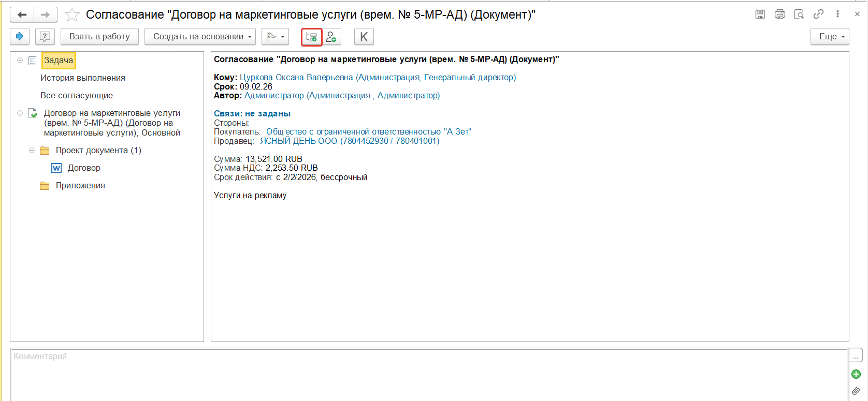The height and width of the screenshot is (401, 868).
Task: Copy link using chain icon
Action: pyautogui.click(x=818, y=14)
